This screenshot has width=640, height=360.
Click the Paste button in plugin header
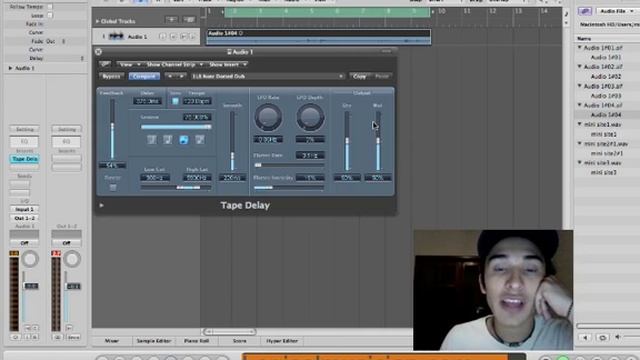(382, 76)
